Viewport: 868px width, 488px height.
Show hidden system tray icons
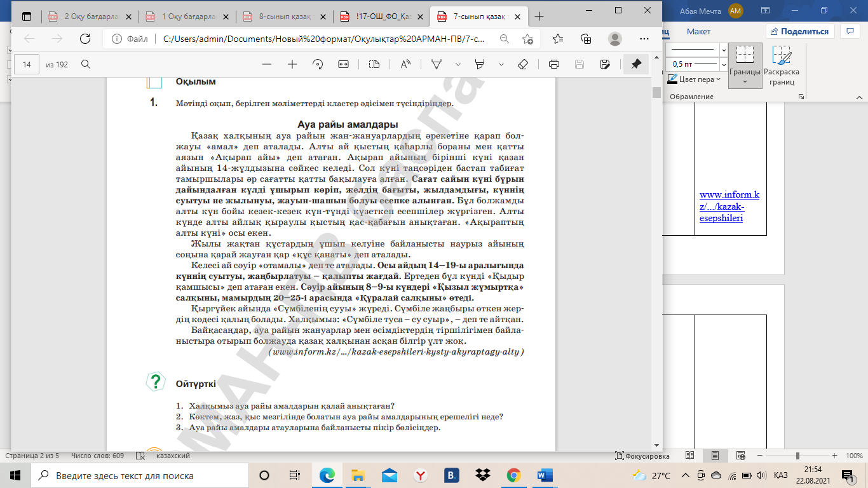tap(685, 475)
